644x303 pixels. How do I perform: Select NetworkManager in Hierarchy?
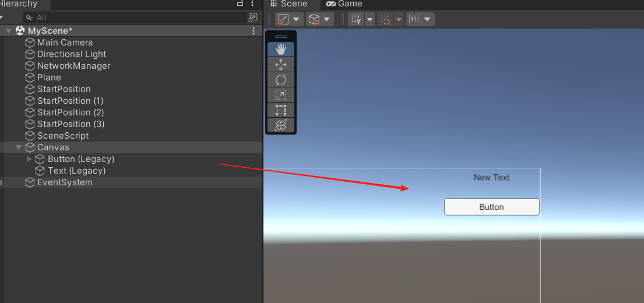(x=73, y=66)
